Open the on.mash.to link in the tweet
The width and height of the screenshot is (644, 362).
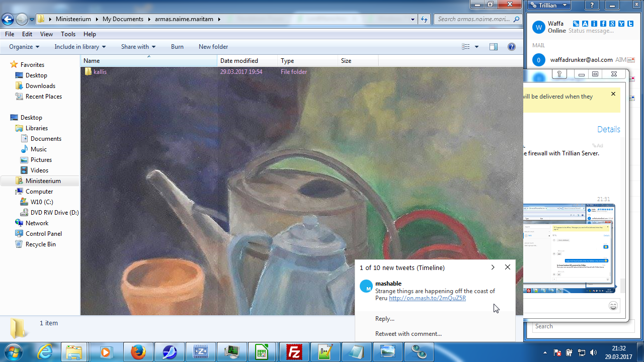click(427, 298)
